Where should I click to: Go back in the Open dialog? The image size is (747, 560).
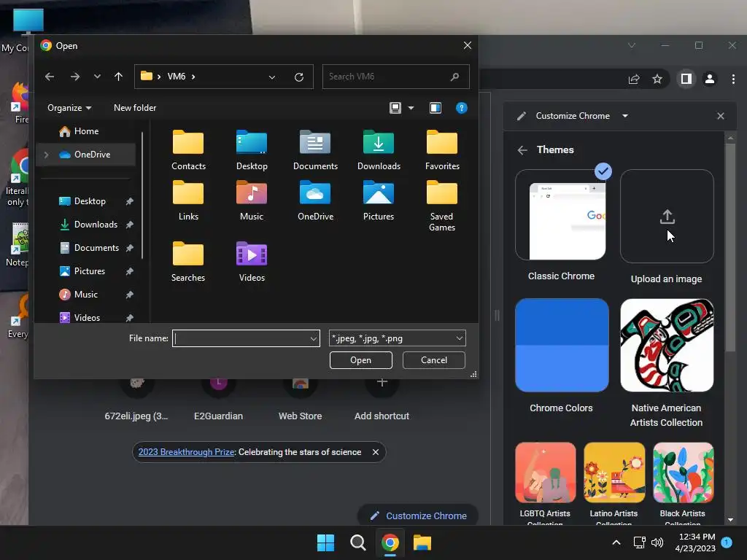pos(50,77)
